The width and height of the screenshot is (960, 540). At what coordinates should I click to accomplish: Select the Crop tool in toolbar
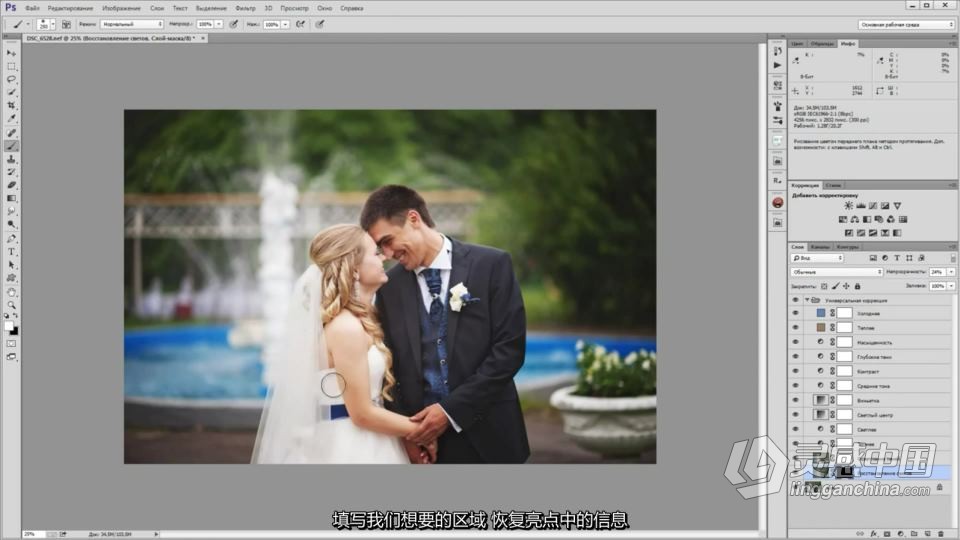coord(11,106)
